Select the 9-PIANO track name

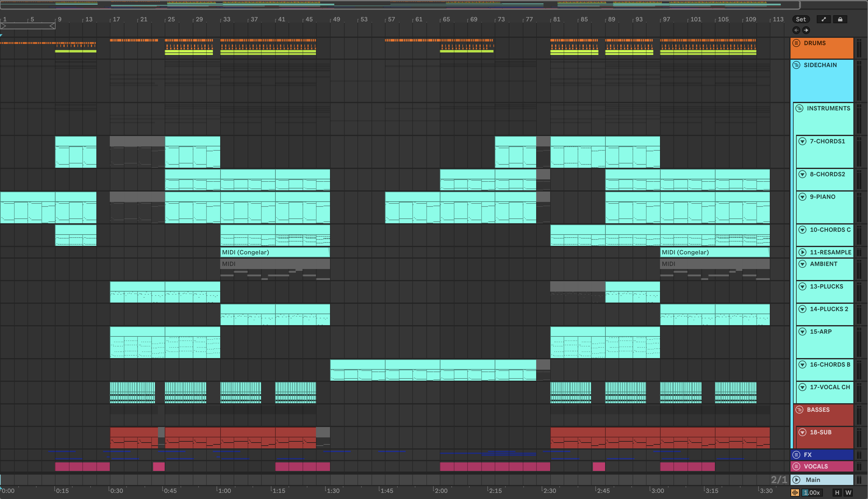tap(823, 197)
